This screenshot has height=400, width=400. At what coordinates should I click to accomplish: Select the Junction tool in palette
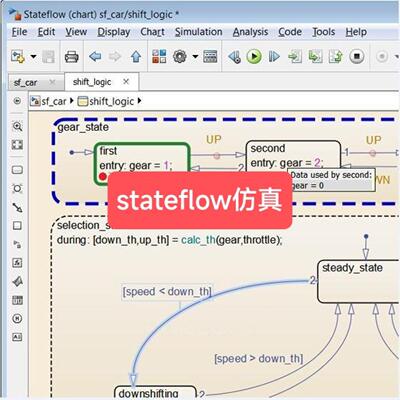17,188
